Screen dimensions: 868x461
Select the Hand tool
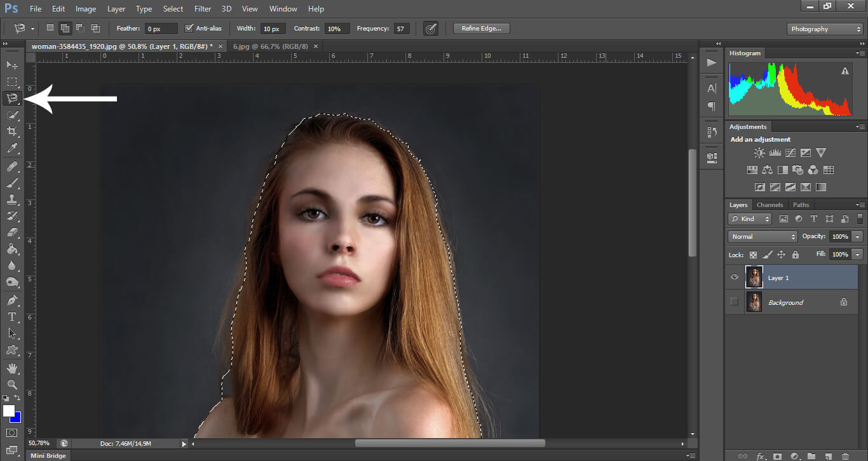(12, 368)
